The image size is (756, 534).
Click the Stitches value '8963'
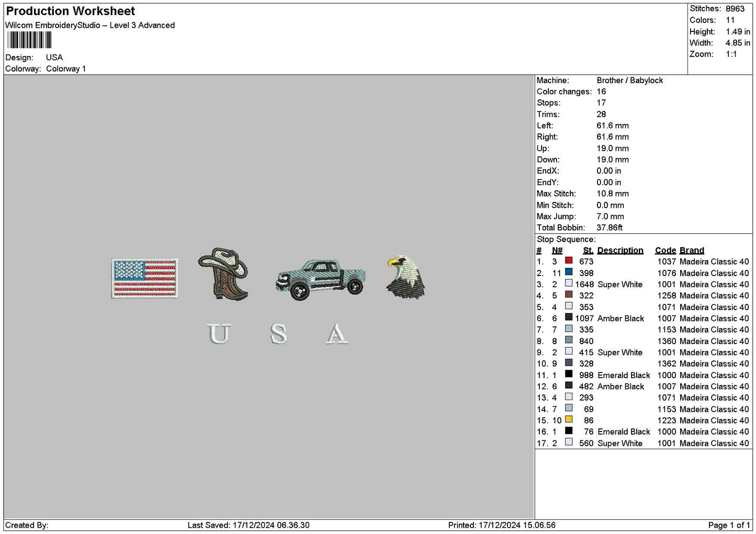click(x=735, y=9)
